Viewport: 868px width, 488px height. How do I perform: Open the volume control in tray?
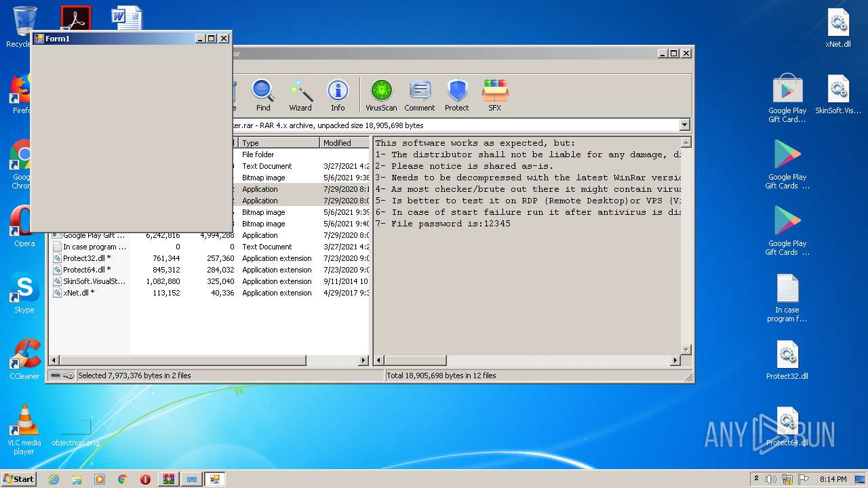[771, 479]
